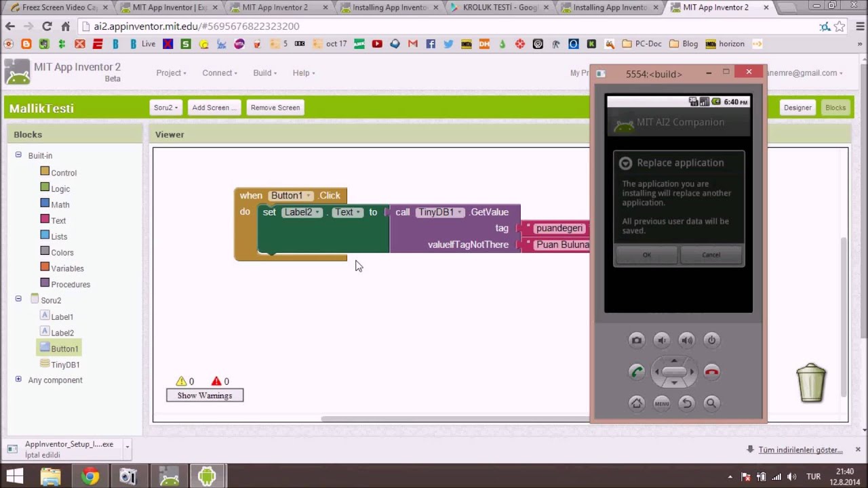This screenshot has width=868, height=488.
Task: Open the Build menu
Action: point(264,73)
